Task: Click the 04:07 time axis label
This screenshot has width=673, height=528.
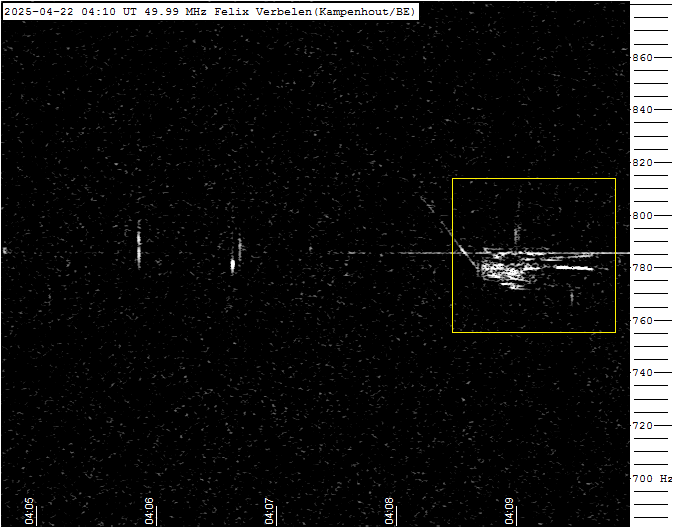Action: (269, 511)
